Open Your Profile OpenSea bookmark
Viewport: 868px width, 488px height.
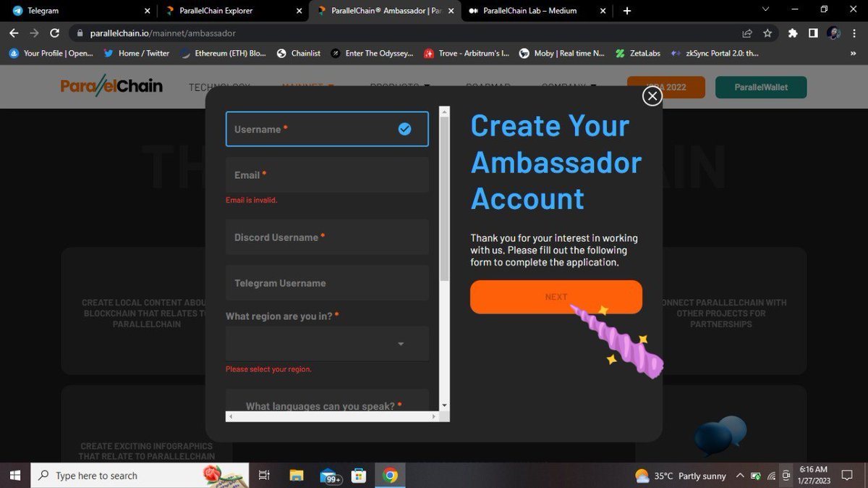tap(51, 53)
